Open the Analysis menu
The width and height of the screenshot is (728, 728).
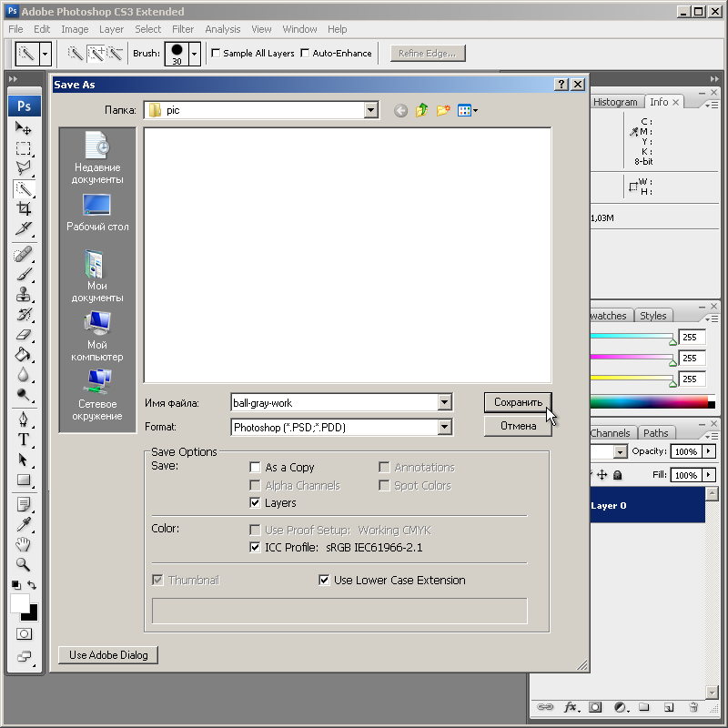click(223, 29)
